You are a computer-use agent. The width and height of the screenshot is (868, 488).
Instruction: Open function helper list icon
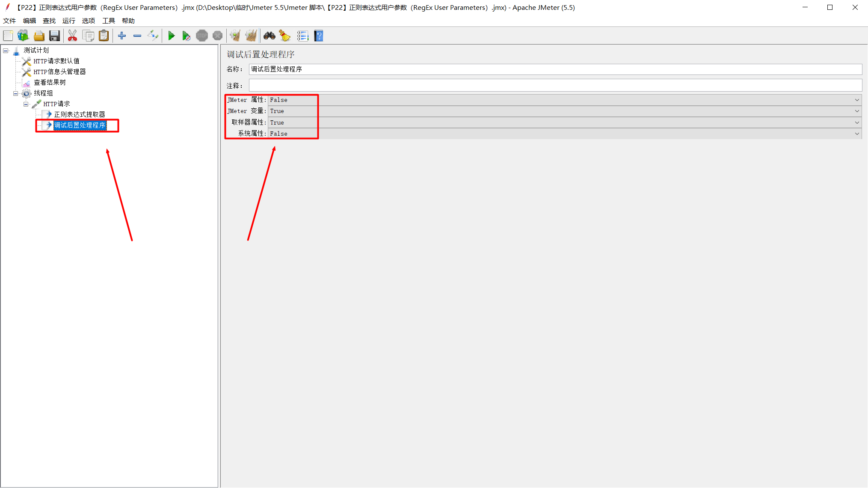pyautogui.click(x=302, y=36)
